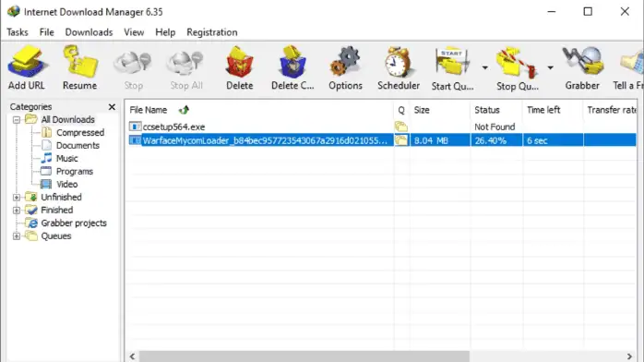Resume the download via the Resume icon
Screen dimensions: 644x362
(x=80, y=62)
